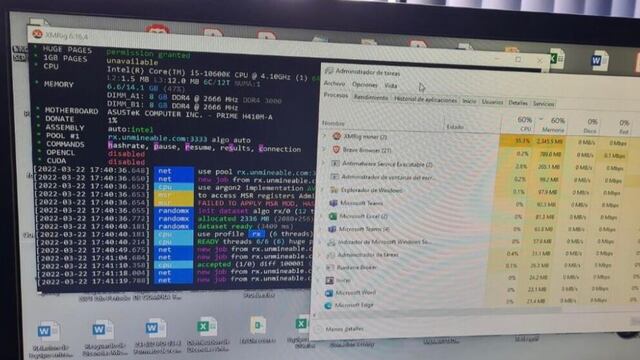Click XMRig miner's CPU usage cell

516,140
